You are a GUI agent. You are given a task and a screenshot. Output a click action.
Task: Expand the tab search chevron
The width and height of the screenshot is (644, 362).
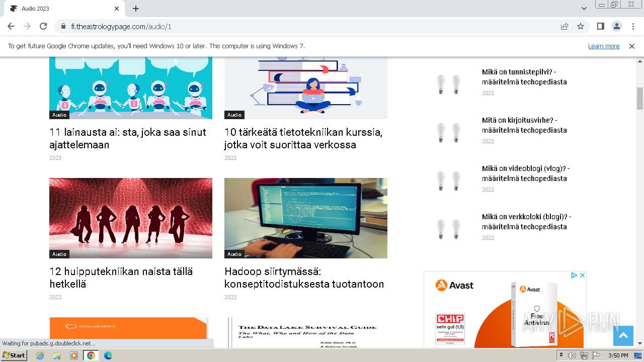point(584,9)
